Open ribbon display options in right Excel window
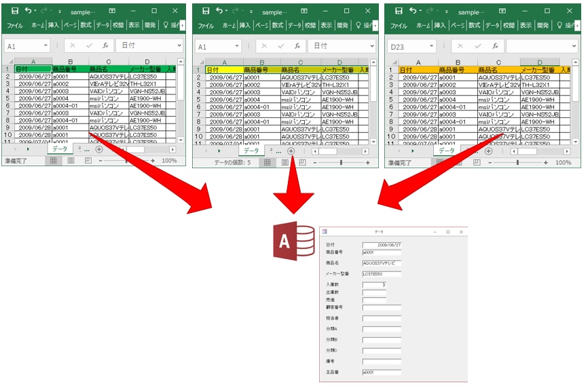Viewport: 588px width, 388px height. pyautogui.click(x=502, y=12)
